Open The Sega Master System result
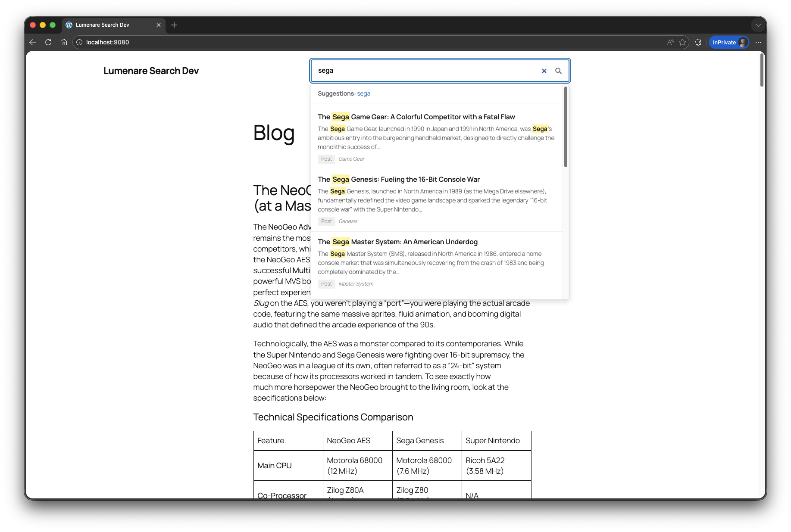This screenshot has width=791, height=532. click(397, 242)
